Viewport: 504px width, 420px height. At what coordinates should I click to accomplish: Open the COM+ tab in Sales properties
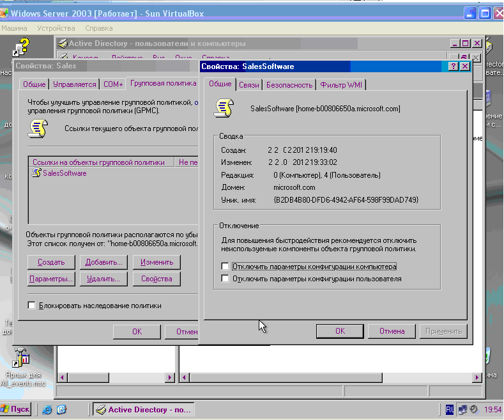113,84
